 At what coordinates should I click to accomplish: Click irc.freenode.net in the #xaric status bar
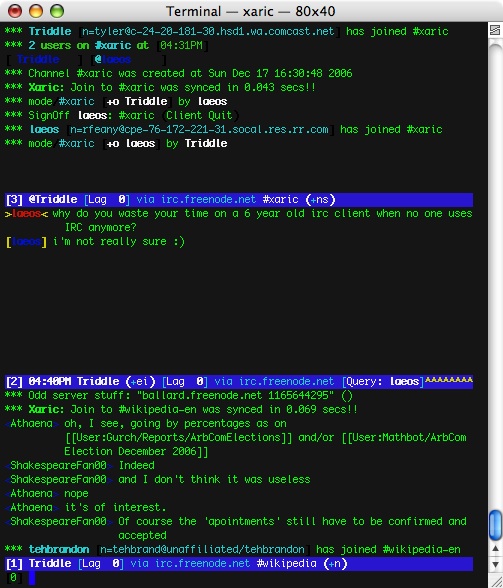[208, 200]
